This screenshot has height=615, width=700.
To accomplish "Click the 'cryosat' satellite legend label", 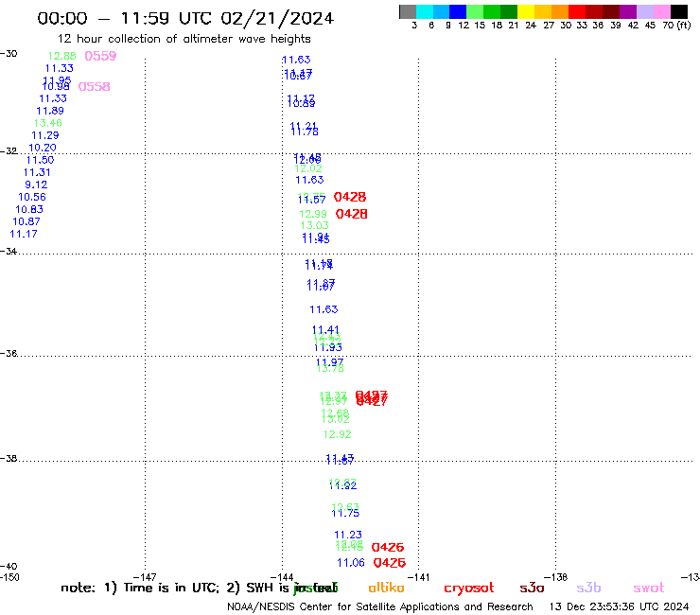I will coord(469,589).
